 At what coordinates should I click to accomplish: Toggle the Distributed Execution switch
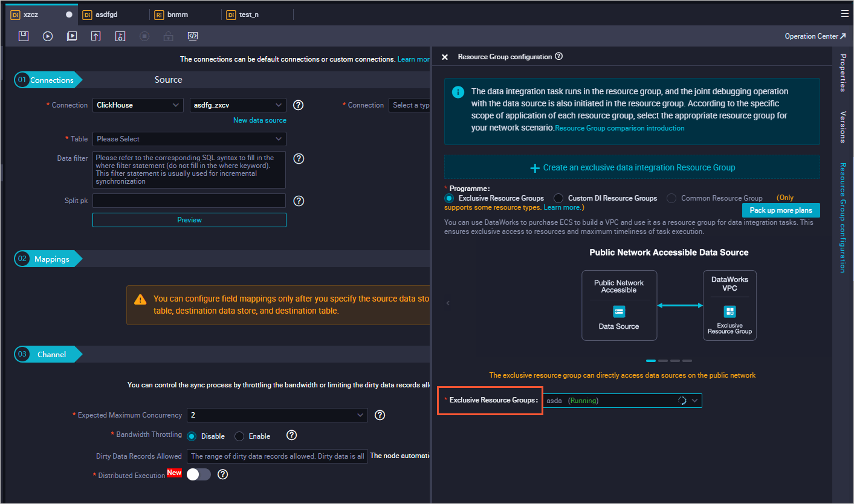[199, 474]
